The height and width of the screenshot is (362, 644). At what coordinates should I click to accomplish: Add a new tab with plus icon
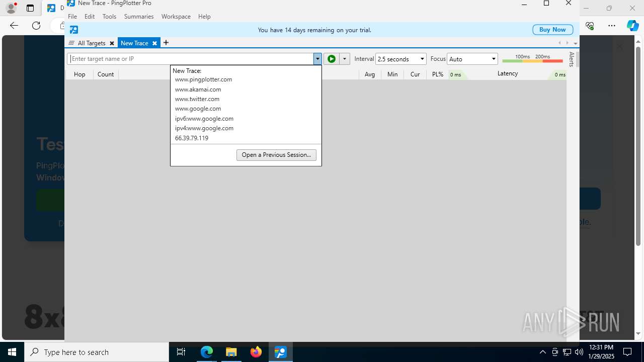pyautogui.click(x=166, y=43)
